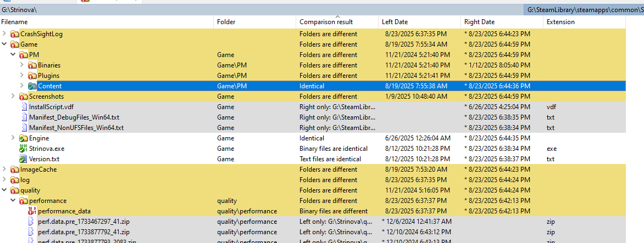
Task: Select the Strinova.exe row name
Action: 47,148
